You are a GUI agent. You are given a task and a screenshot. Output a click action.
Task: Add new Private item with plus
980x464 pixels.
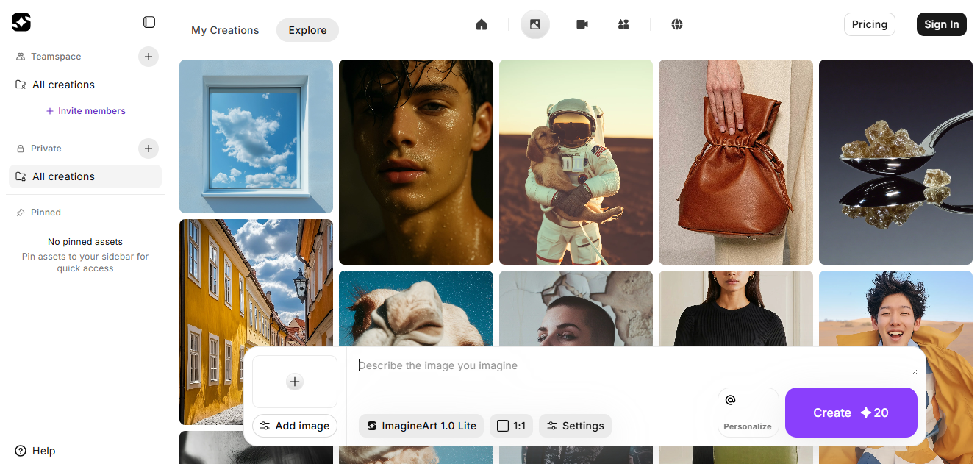pyautogui.click(x=149, y=149)
